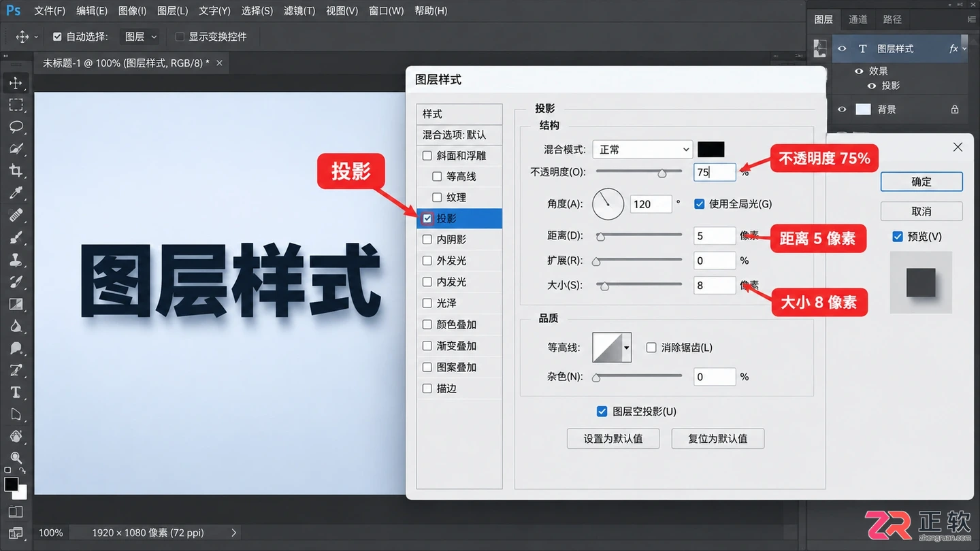Image resolution: width=980 pixels, height=551 pixels.
Task: Click the T type thumbnail of the 图层样式 layer
Action: 863,49
